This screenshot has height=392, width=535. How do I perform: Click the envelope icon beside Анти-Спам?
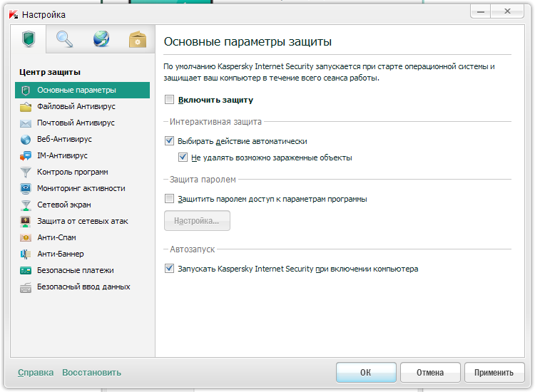pos(26,237)
